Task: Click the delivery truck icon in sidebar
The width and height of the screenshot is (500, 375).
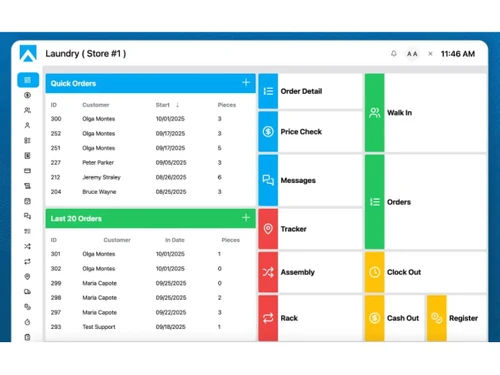Action: (28, 292)
